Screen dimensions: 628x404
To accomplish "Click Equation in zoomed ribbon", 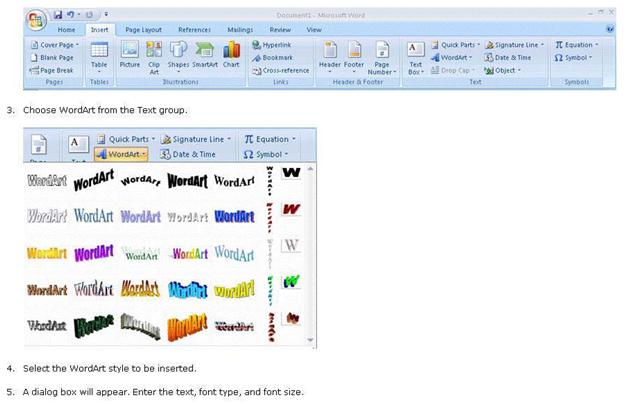I will pyautogui.click(x=270, y=139).
